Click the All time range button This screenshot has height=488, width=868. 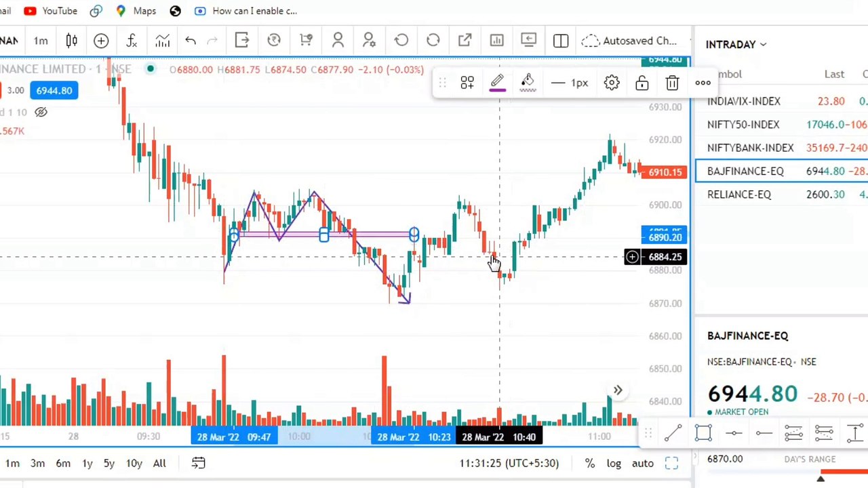click(x=159, y=463)
